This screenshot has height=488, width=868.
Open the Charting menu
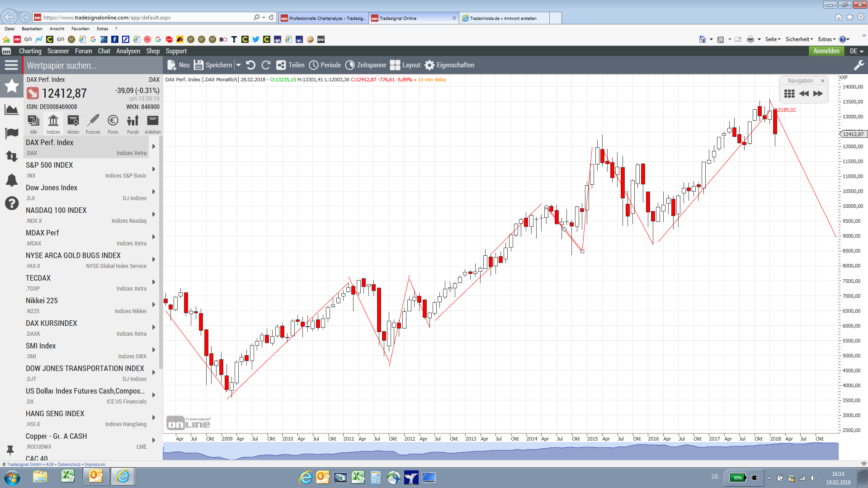pyautogui.click(x=30, y=51)
